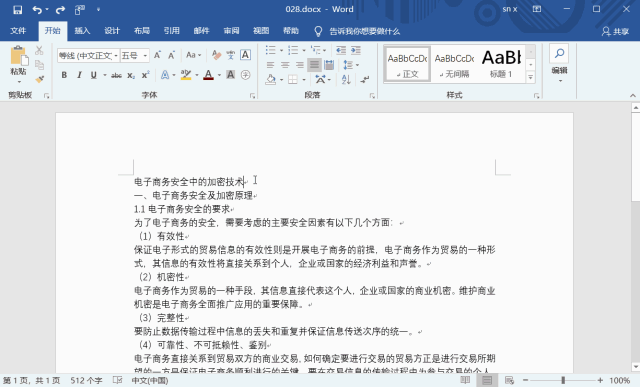Apply the yellow text highlight color
Viewport: 640px width, 387px height.
pyautogui.click(x=186, y=75)
